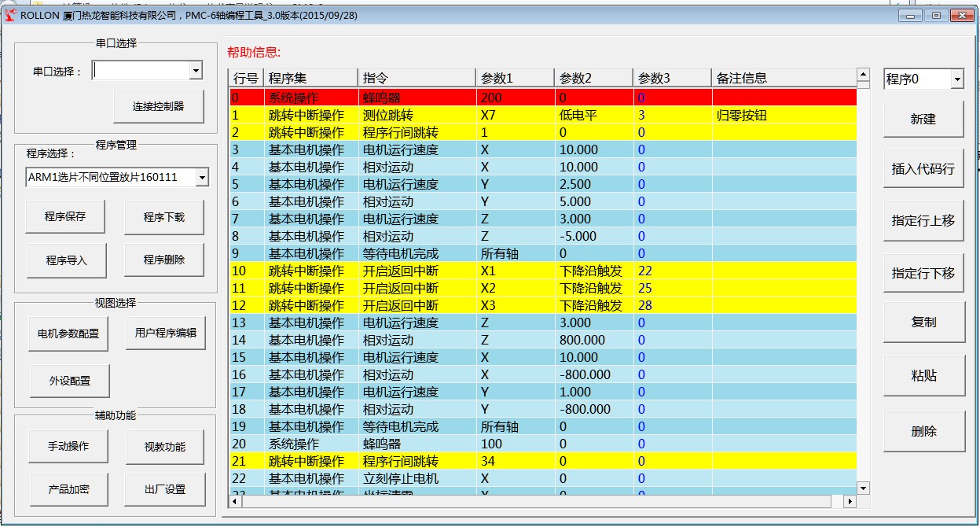Switch to 用户程序编辑 view
The height and width of the screenshot is (527, 980).
pos(165,333)
